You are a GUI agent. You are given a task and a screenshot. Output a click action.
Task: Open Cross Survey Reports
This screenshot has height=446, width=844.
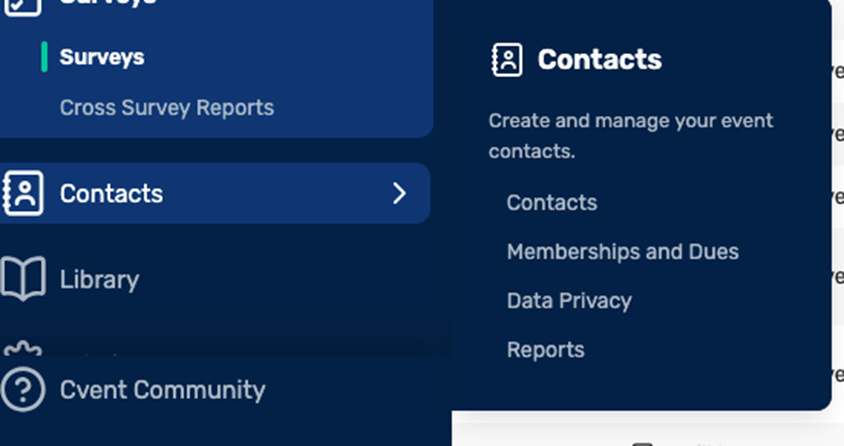pyautogui.click(x=167, y=108)
